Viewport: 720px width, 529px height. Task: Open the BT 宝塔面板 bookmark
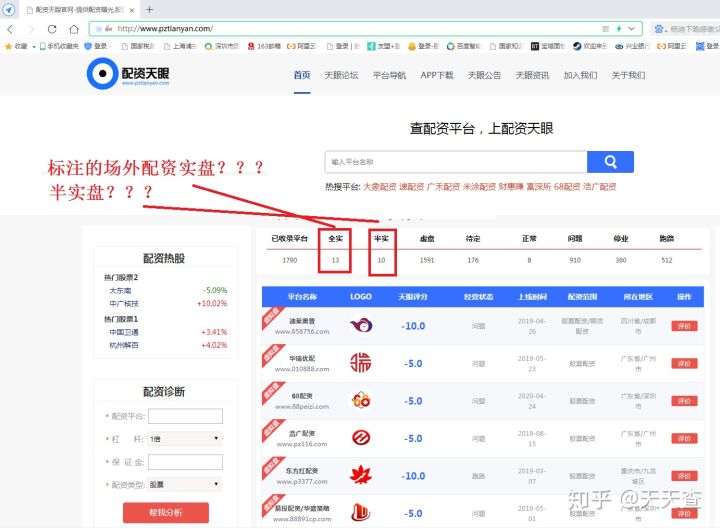click(548, 46)
